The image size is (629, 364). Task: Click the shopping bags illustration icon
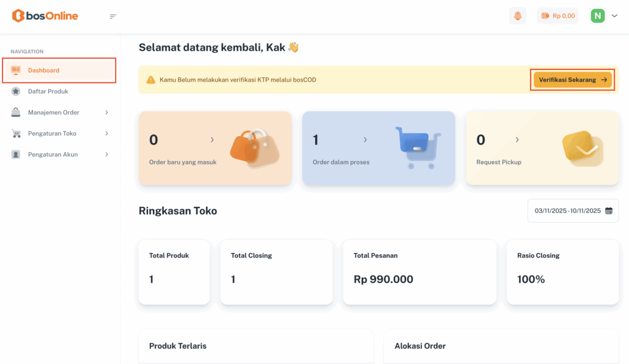pos(254,148)
